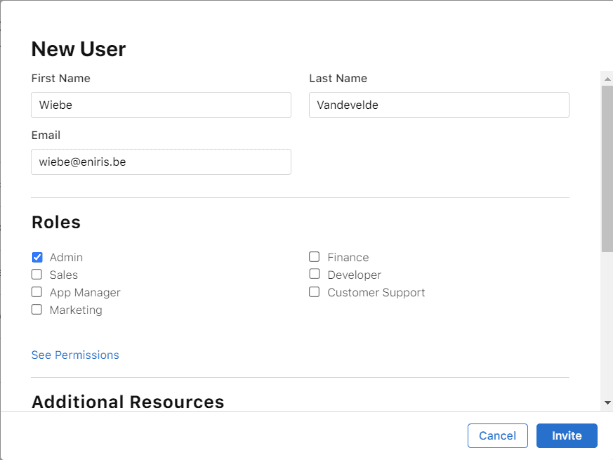Click the scrollbar down arrow
This screenshot has width=613, height=460.
[606, 402]
